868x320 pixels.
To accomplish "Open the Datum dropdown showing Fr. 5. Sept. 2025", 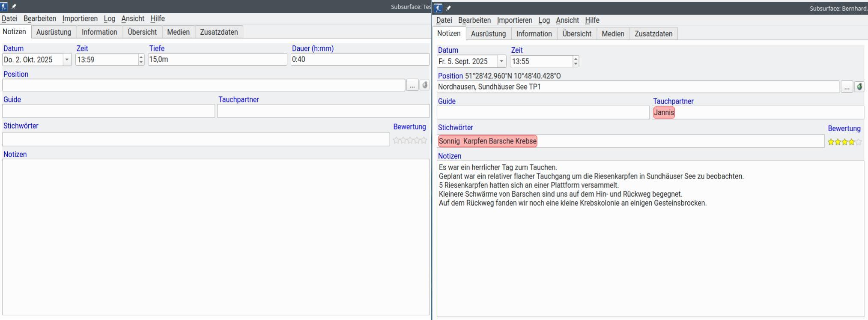I will click(501, 61).
